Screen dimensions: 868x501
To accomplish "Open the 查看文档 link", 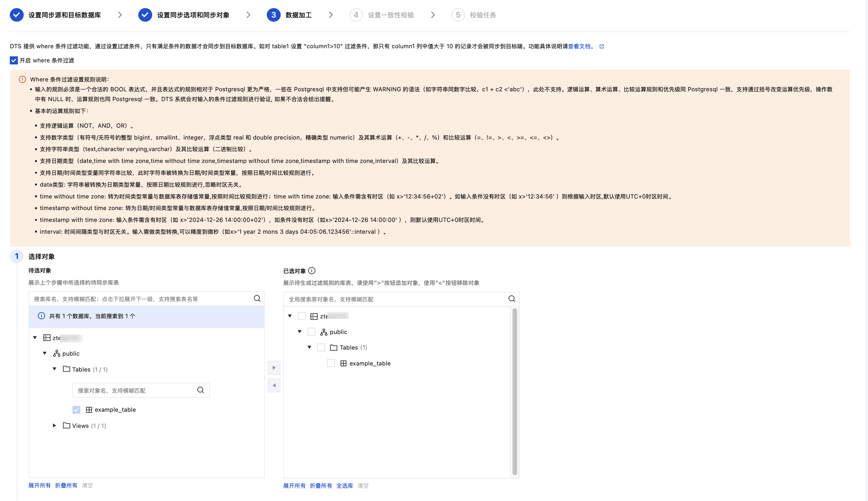I will pos(579,47).
